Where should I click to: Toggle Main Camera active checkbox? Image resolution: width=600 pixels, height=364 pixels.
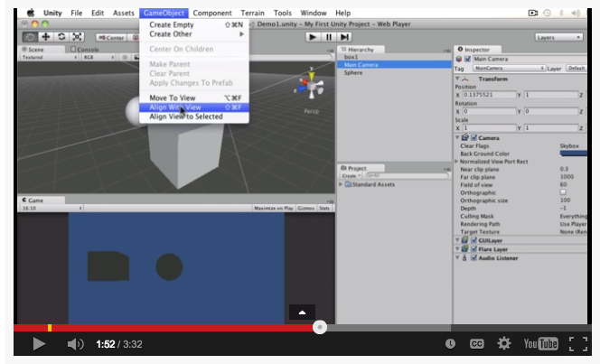tap(467, 59)
